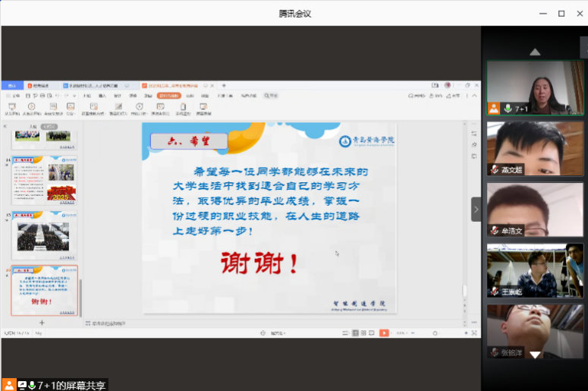Click the orange slideshow play button in status bar
Viewport: 588px width, 391px height.
[x=385, y=333]
